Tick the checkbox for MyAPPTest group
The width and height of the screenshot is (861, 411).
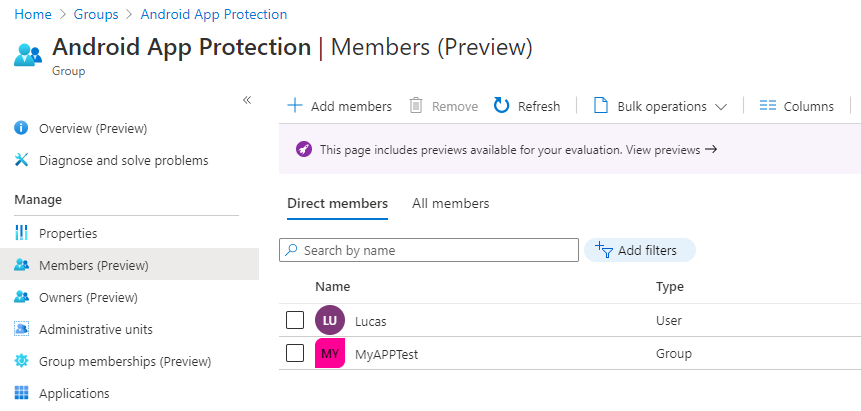click(x=295, y=353)
